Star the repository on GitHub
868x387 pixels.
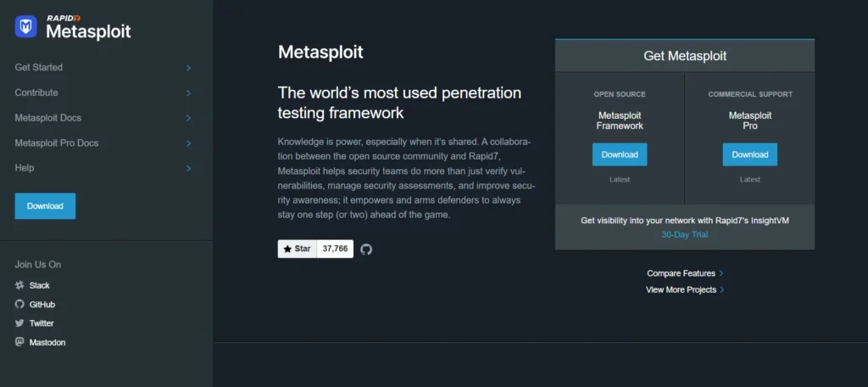pyautogui.click(x=298, y=249)
